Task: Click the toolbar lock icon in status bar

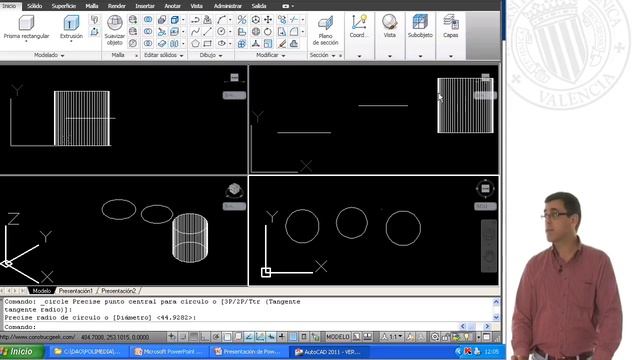Action: (x=446, y=337)
